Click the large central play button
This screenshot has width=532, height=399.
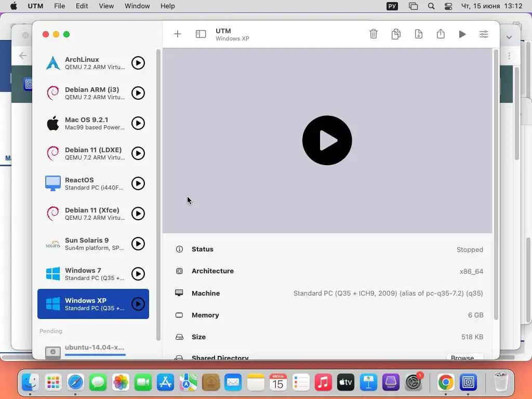327,140
